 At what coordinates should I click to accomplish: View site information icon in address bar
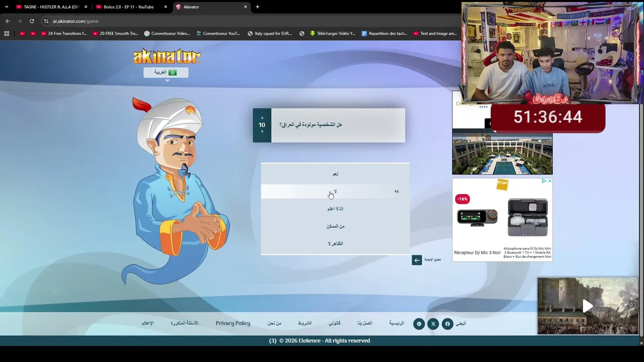(46, 21)
